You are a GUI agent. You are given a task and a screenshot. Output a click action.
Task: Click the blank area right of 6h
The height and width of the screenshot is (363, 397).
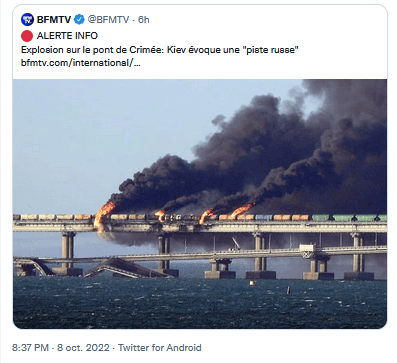coord(267,20)
